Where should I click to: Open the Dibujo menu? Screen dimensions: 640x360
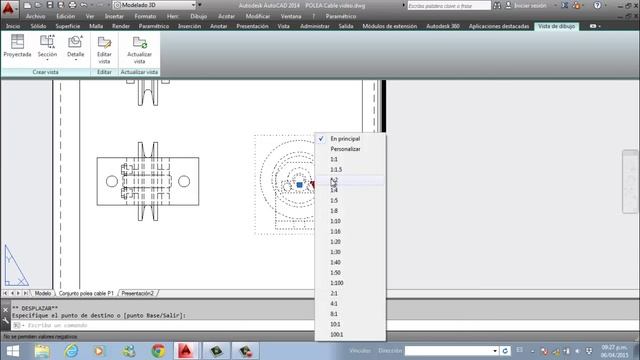[x=198, y=16]
